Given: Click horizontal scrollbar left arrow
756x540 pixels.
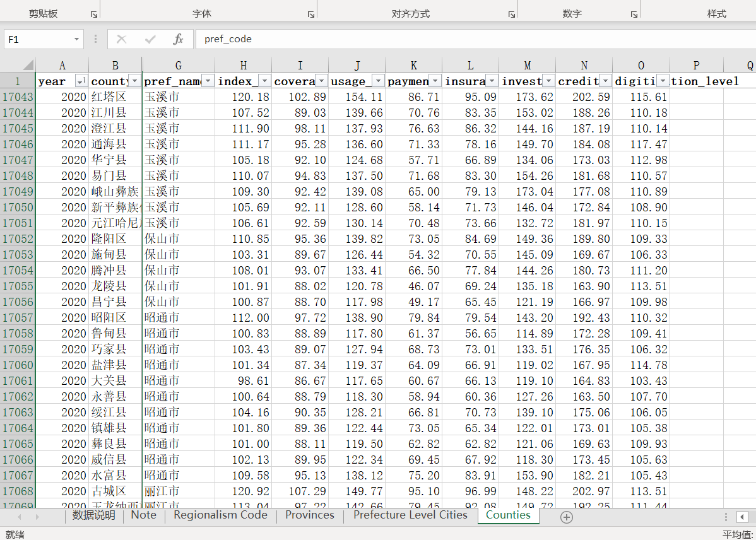Looking at the screenshot, I should click(x=742, y=517).
